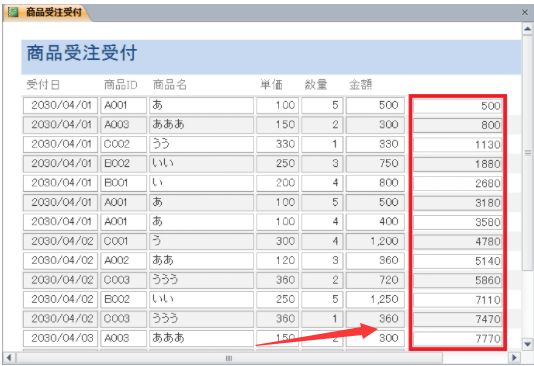Select running total field showing 7110
The height and width of the screenshot is (366, 534).
pos(457,300)
